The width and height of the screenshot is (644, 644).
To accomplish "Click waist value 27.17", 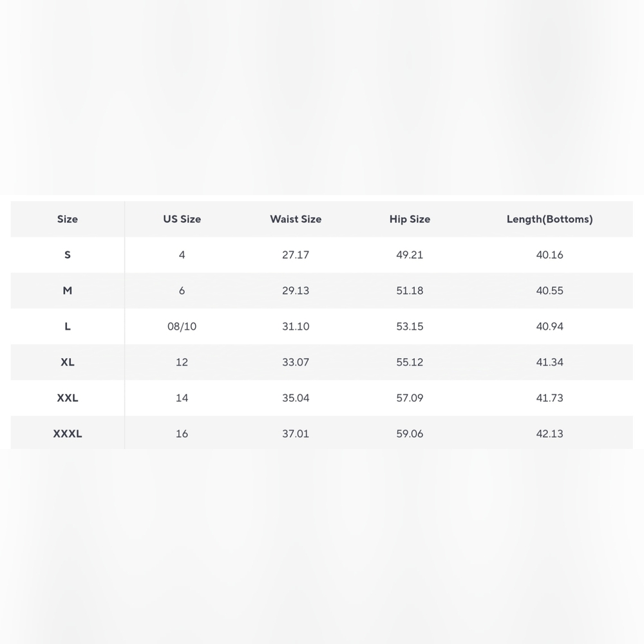I will tap(296, 255).
